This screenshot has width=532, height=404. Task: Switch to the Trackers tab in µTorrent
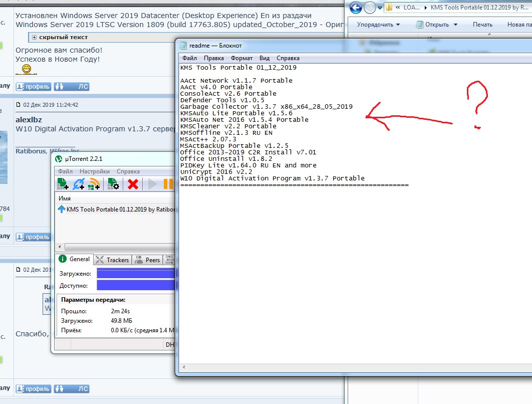point(113,260)
